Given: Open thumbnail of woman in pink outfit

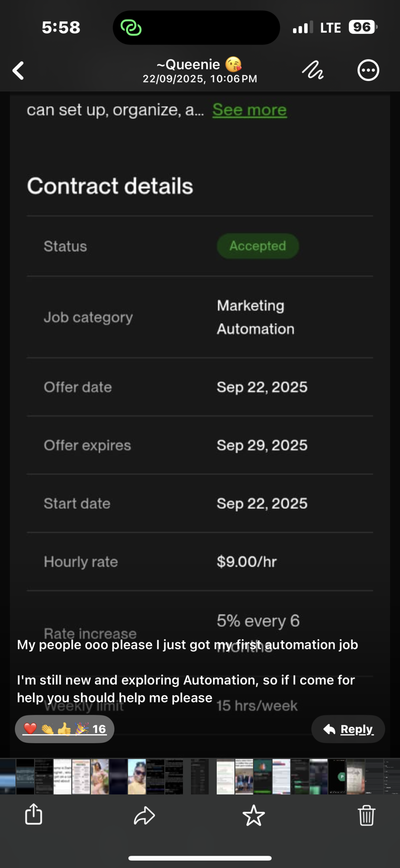Looking at the screenshot, I should [100, 776].
